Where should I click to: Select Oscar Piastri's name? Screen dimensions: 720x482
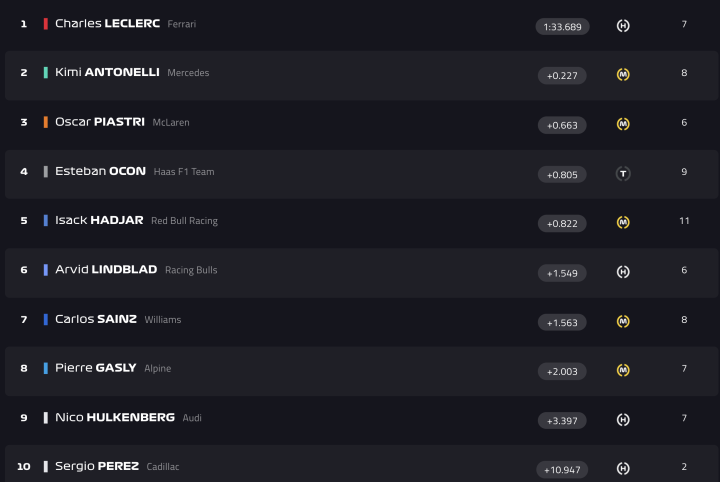(x=100, y=122)
